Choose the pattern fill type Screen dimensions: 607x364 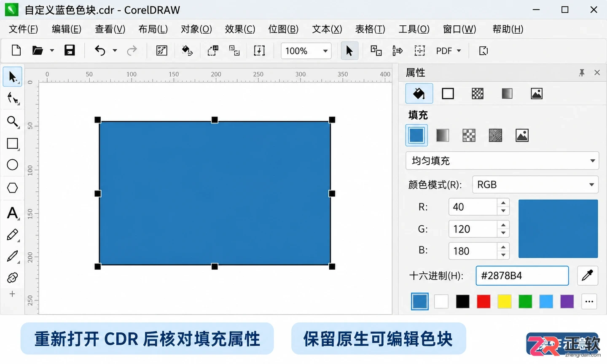coord(469,135)
